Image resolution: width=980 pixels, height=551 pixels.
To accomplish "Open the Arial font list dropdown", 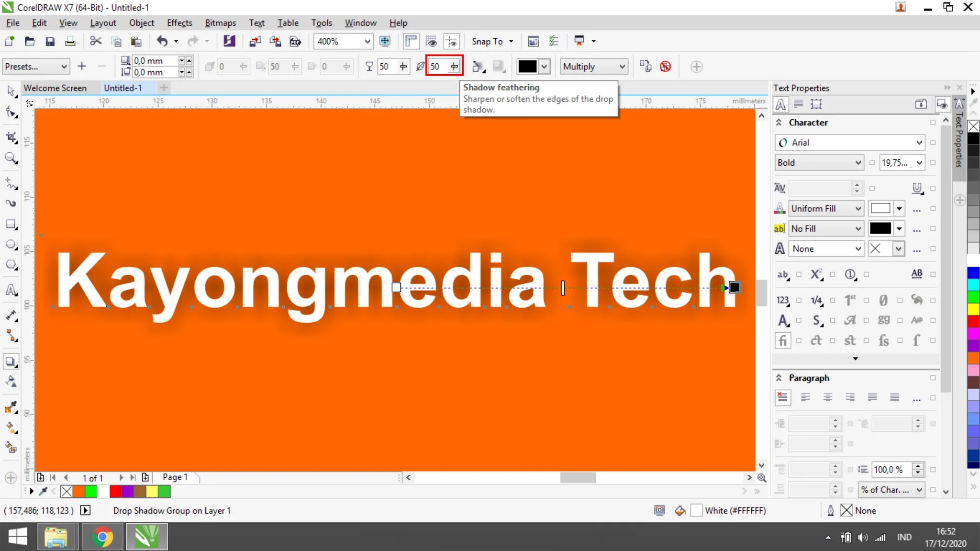I will click(x=919, y=143).
